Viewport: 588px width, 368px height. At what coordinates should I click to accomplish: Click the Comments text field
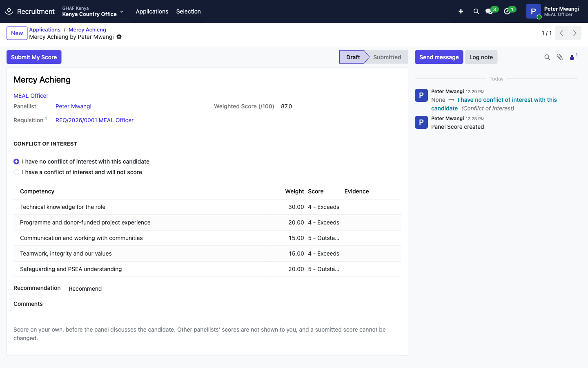[x=207, y=313]
